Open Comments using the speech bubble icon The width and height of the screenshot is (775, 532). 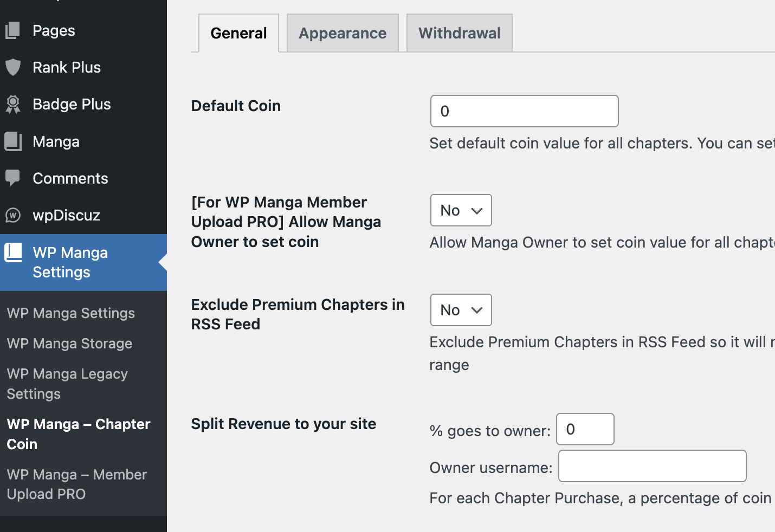point(14,178)
